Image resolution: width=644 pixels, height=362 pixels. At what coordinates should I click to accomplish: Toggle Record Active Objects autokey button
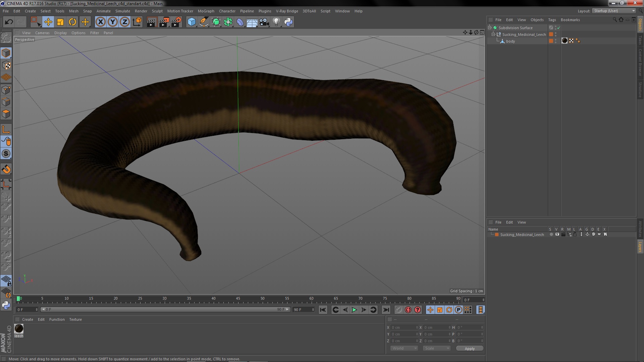[408, 310]
